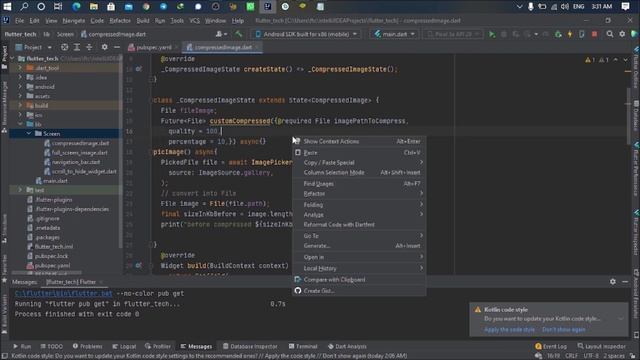Open Task View on the taskbar
The width and height of the screenshot is (640, 360).
tap(58, 7)
